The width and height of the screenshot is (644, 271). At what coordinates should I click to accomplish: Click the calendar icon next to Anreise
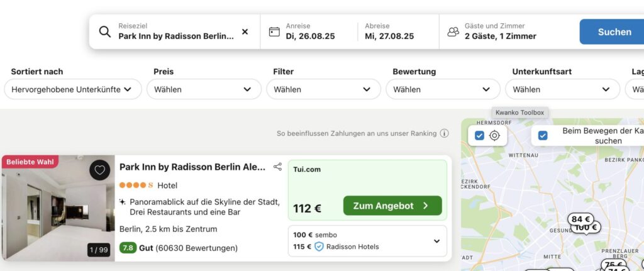(x=274, y=31)
